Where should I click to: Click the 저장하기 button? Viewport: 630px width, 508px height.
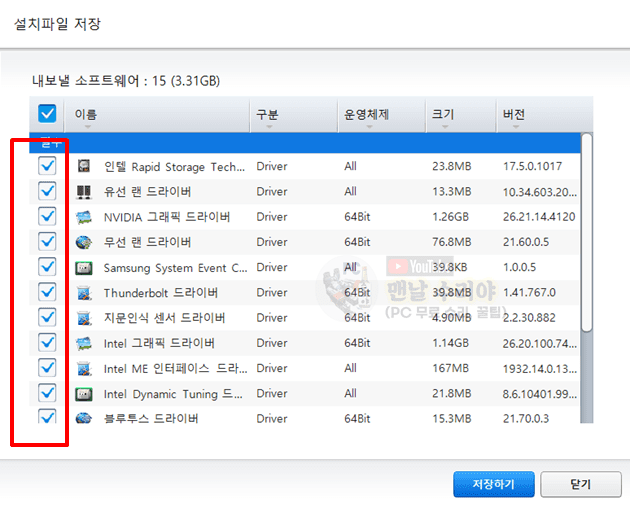point(494,484)
